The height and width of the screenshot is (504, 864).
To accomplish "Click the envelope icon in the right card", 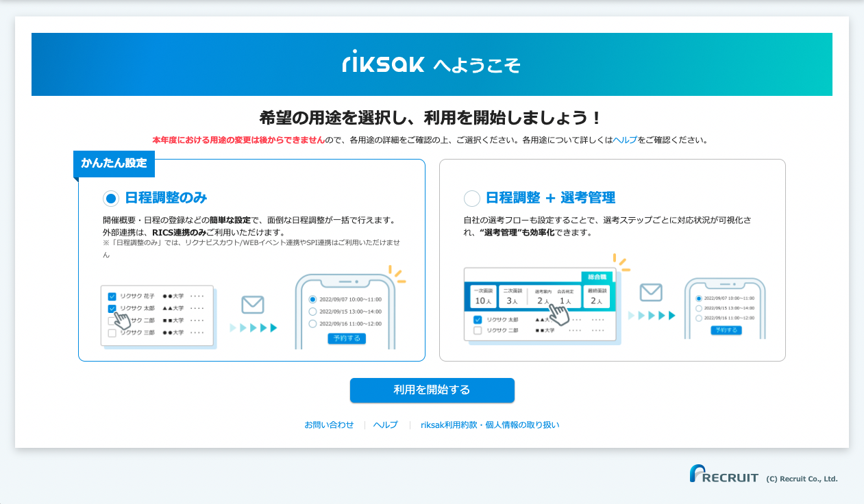I will (x=651, y=293).
